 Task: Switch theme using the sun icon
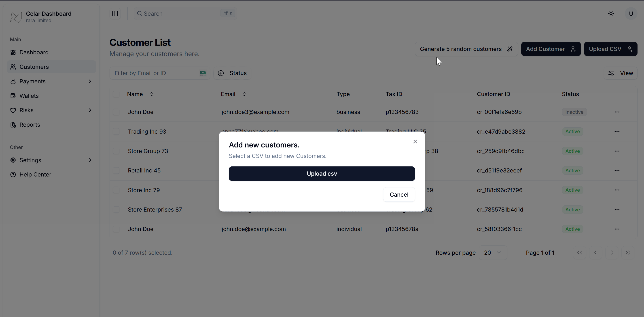point(611,13)
